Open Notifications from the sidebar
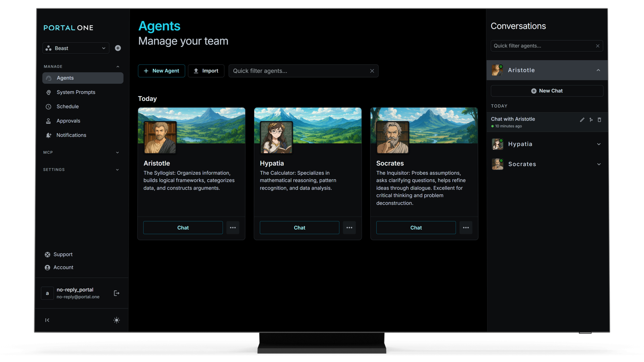 (71, 135)
